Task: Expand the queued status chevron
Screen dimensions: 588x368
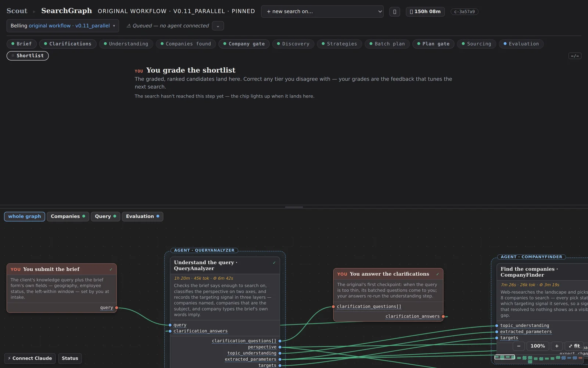Action: pyautogui.click(x=218, y=26)
